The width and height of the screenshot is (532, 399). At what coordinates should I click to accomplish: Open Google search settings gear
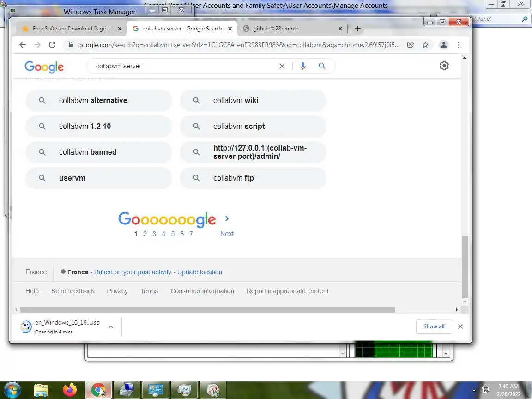pyautogui.click(x=444, y=66)
